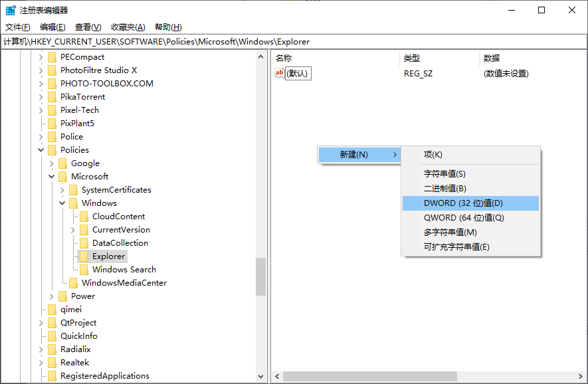Click the (默认) string value icon
The width and height of the screenshot is (588, 384).
pyautogui.click(x=280, y=73)
